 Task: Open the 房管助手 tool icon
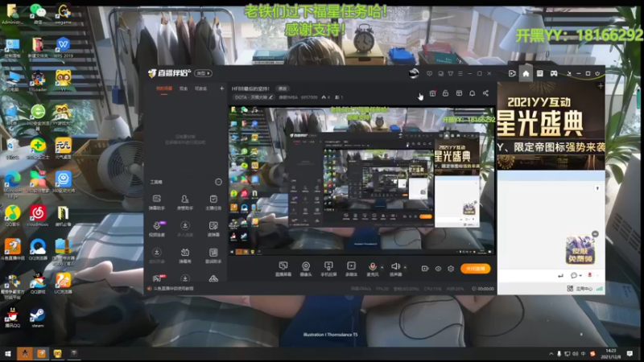point(185,202)
